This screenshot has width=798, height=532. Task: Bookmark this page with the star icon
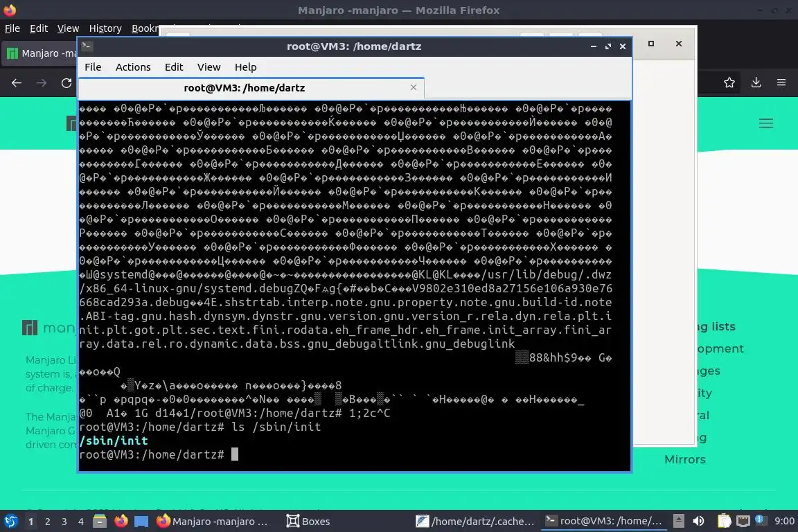(729, 82)
